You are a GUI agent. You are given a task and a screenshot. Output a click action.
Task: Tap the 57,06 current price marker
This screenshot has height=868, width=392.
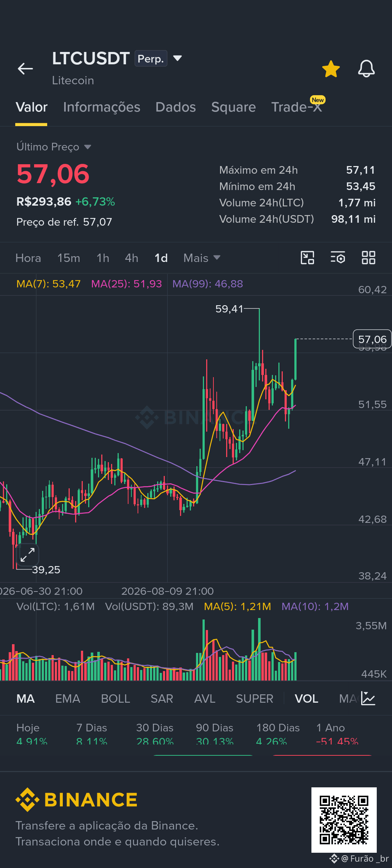pos(372,339)
